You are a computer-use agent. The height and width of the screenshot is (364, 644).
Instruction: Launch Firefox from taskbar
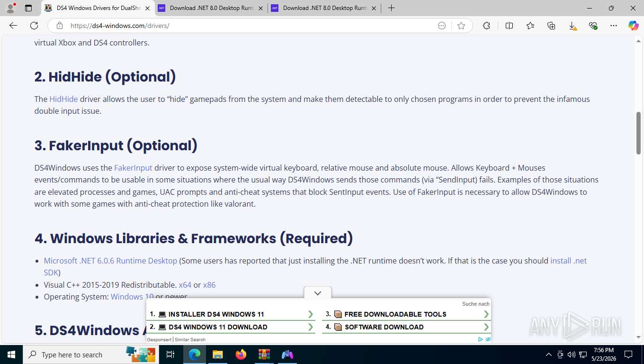point(241,355)
